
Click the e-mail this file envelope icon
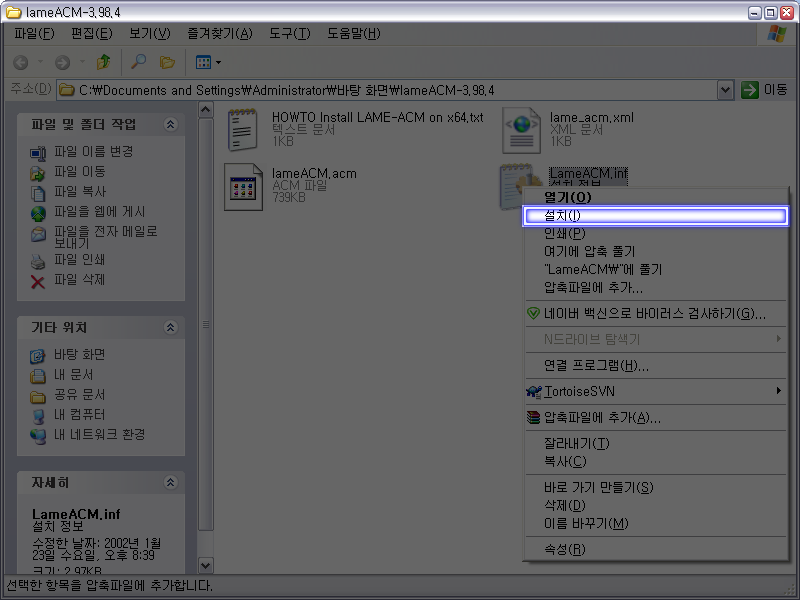tap(38, 234)
